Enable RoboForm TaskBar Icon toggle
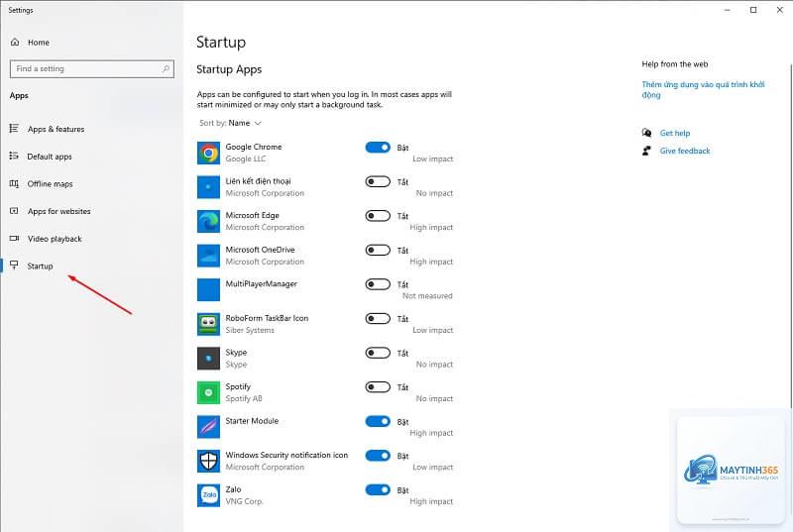 coord(378,319)
